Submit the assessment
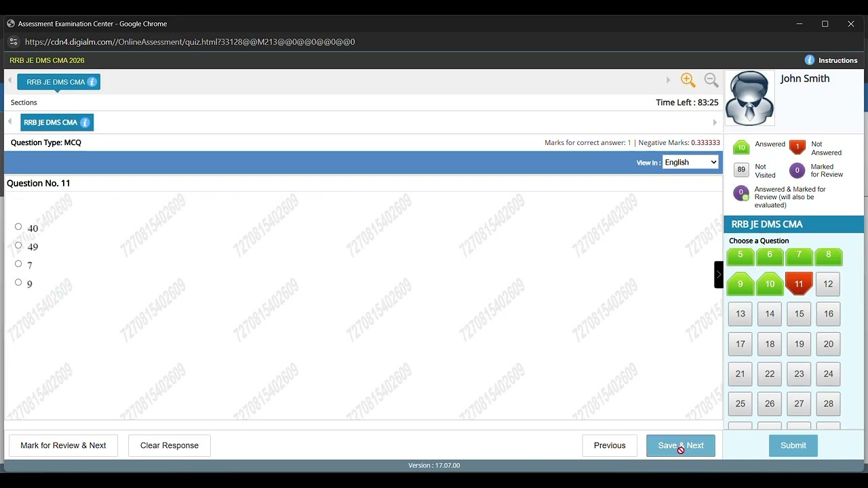Image resolution: width=868 pixels, height=488 pixels. (793, 445)
